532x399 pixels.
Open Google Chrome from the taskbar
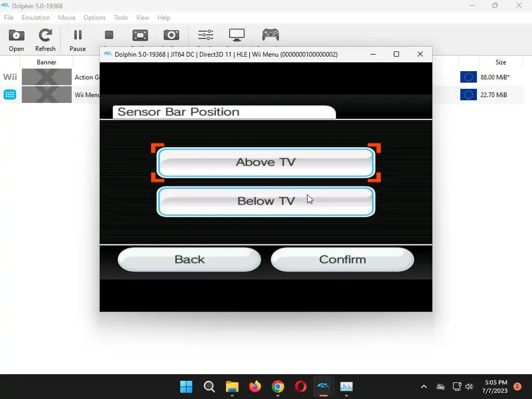(278, 387)
